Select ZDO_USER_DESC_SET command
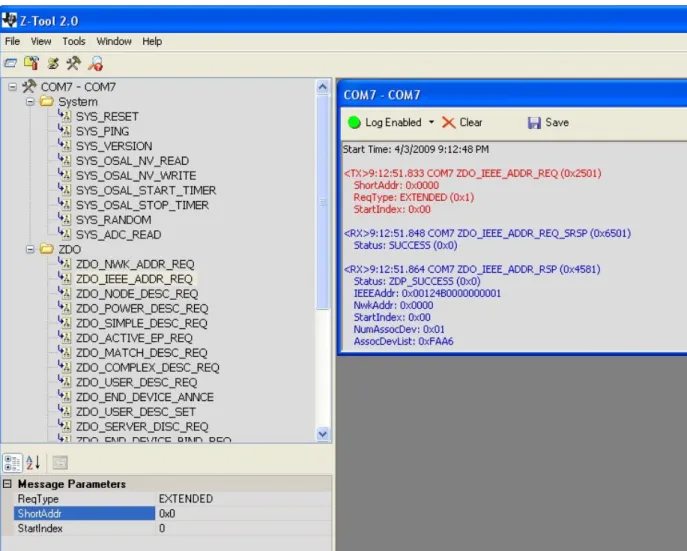687x551 pixels. [136, 412]
